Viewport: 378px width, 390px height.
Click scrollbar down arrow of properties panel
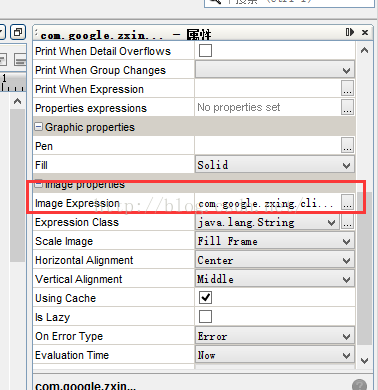pos(364,360)
